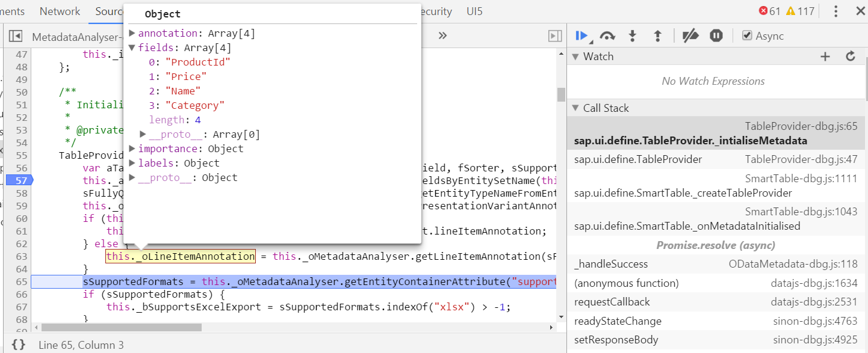Open datajs-dbg.js:1634 source link
Viewport: 868px width, 353px height.
[814, 283]
